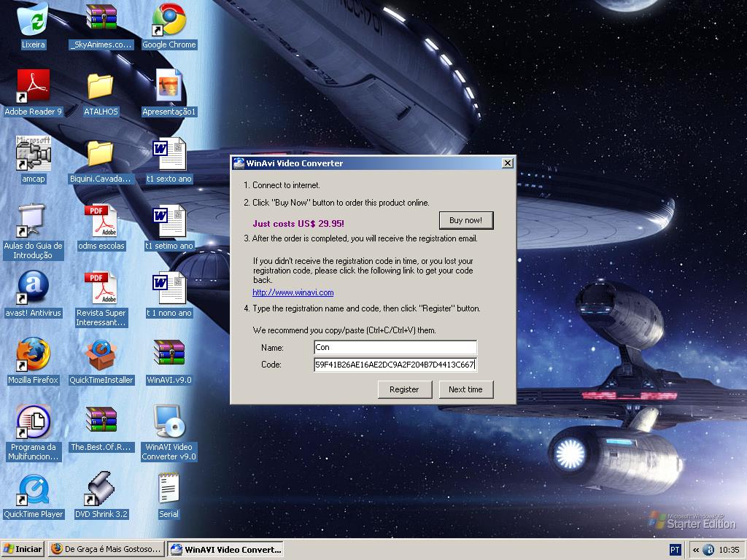Click the Code input field
Viewport: 747px width, 560px height.
[x=395, y=365]
